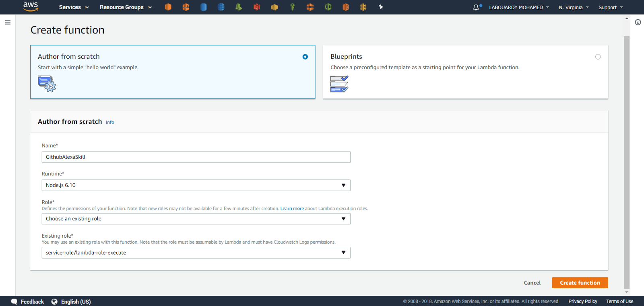Select the Author from scratch radio button

(x=305, y=57)
